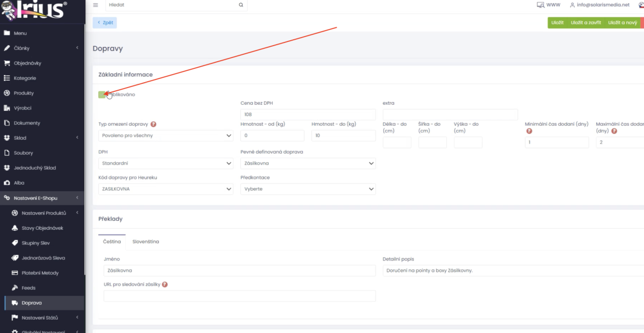Click help icon next to Typ omezení dopravy

[x=153, y=124]
